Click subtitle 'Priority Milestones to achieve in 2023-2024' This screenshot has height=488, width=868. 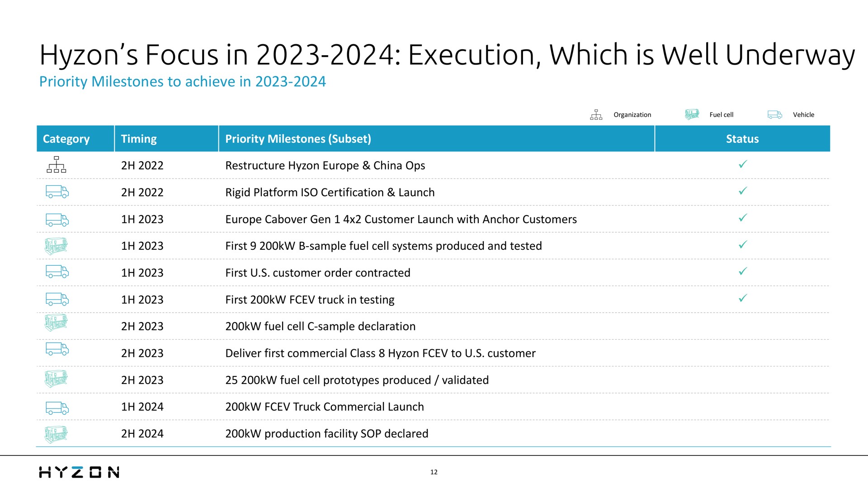pyautogui.click(x=182, y=82)
